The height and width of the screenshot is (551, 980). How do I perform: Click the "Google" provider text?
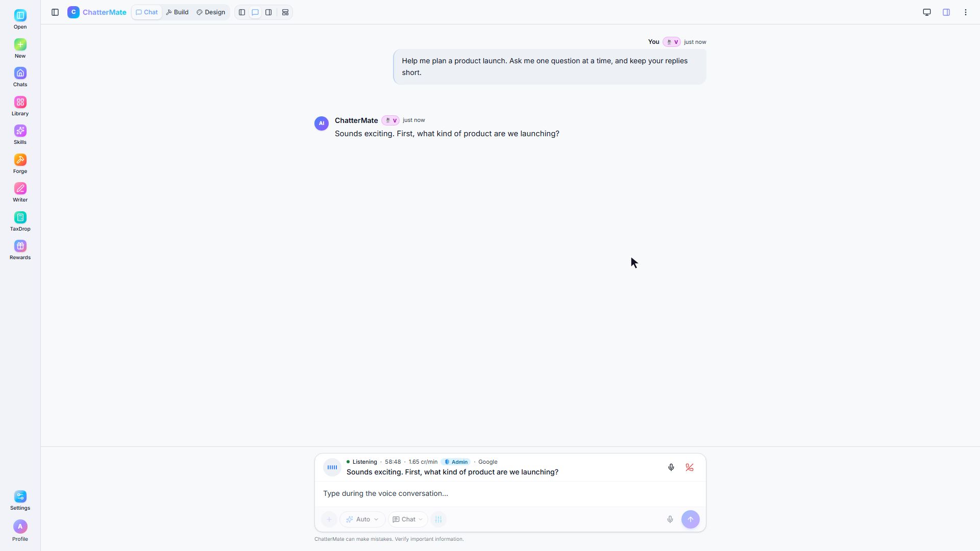pyautogui.click(x=487, y=462)
